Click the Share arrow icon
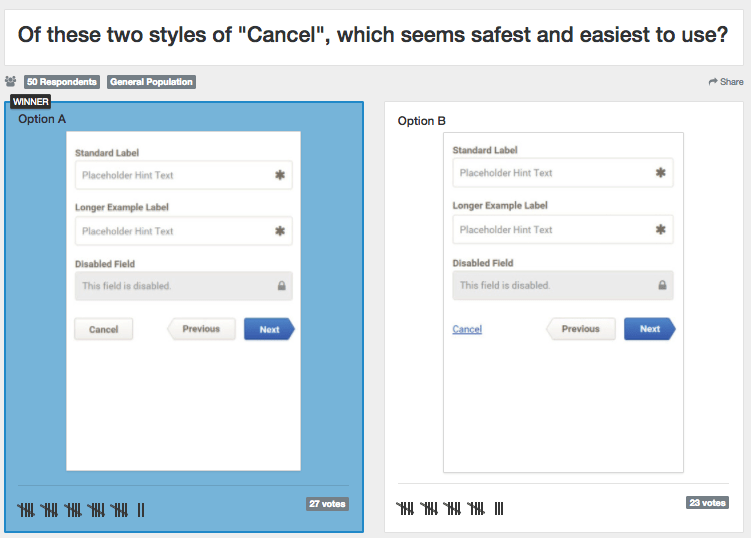 713,82
